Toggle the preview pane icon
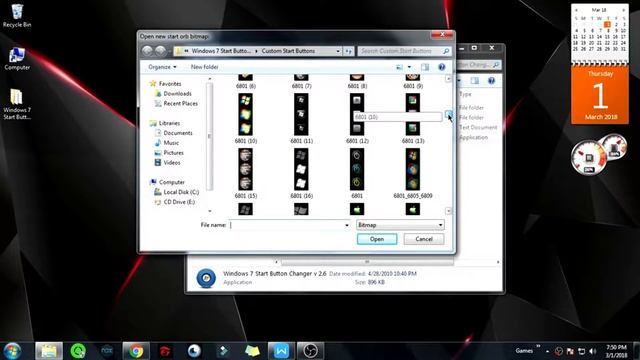The width and height of the screenshot is (640, 360). [425, 67]
